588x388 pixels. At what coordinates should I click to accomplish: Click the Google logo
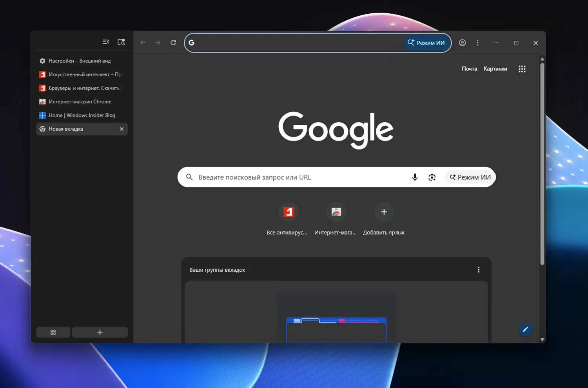click(336, 130)
